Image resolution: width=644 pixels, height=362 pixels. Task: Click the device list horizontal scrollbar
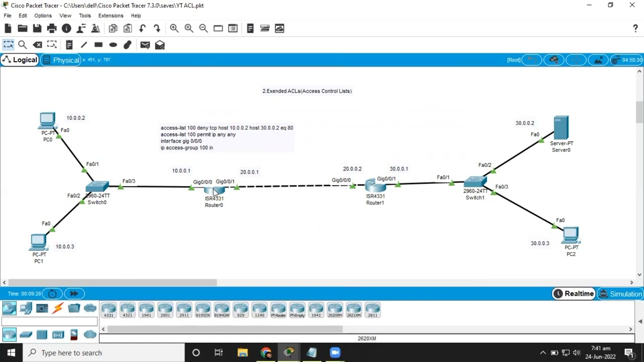click(224, 329)
